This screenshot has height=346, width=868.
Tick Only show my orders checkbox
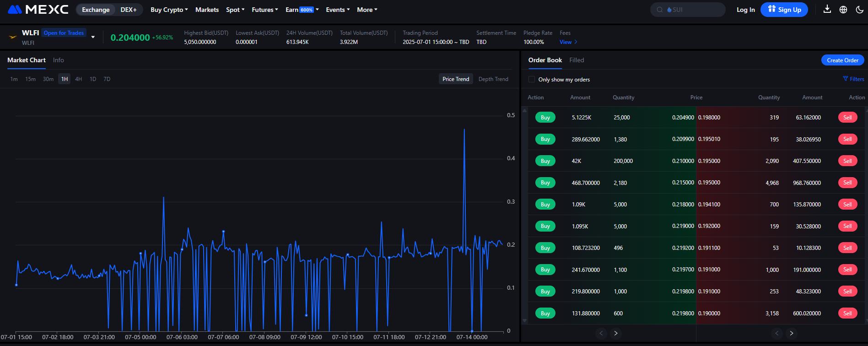pos(532,79)
